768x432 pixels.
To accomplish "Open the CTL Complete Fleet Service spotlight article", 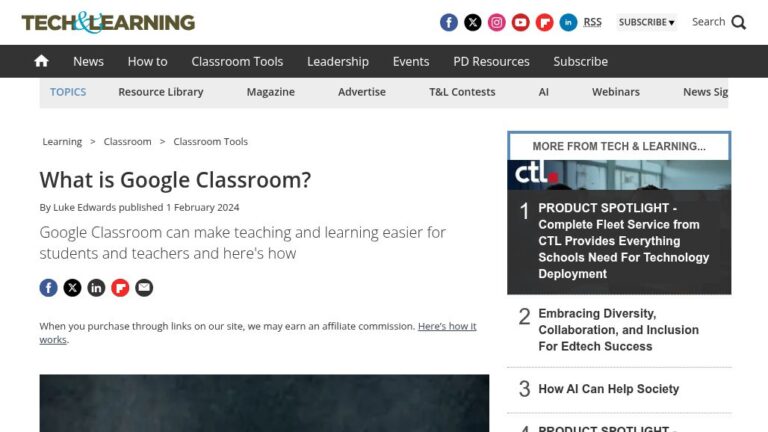I will coord(624,241).
